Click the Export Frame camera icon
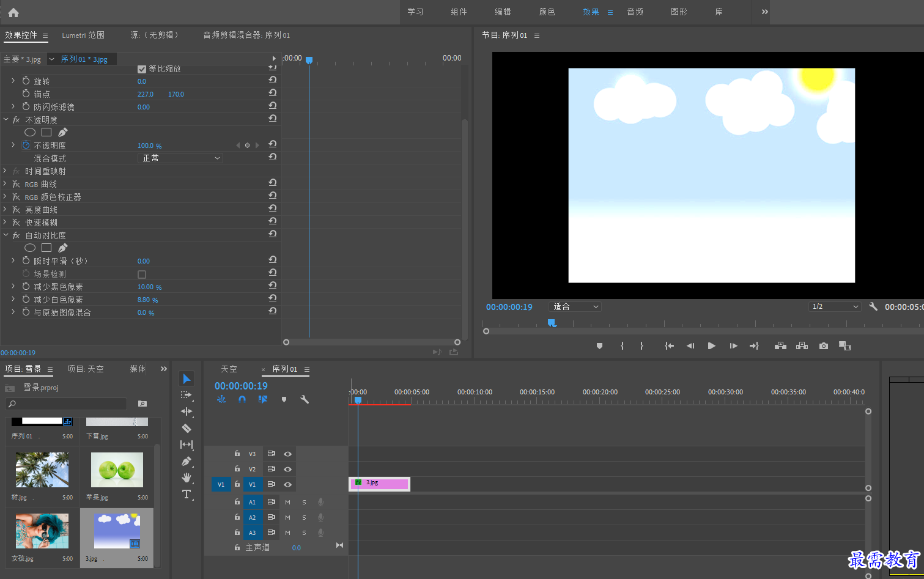The width and height of the screenshot is (924, 579). pos(824,346)
